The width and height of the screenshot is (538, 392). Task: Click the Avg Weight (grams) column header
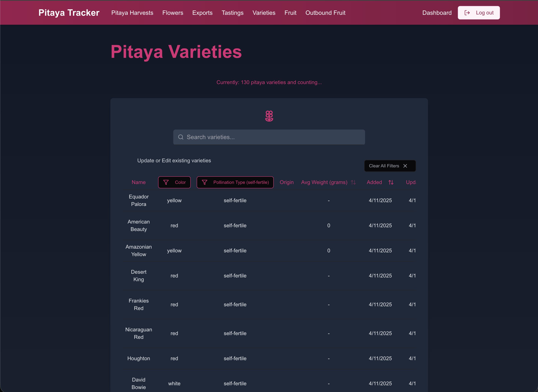(x=324, y=182)
